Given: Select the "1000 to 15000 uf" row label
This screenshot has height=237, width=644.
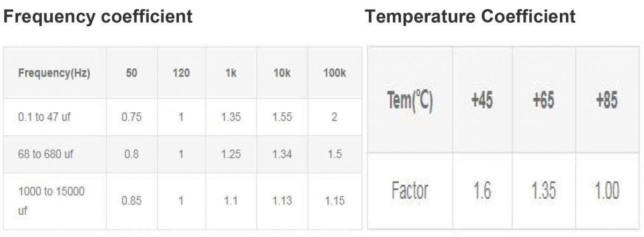Looking at the screenshot, I should tap(52, 201).
